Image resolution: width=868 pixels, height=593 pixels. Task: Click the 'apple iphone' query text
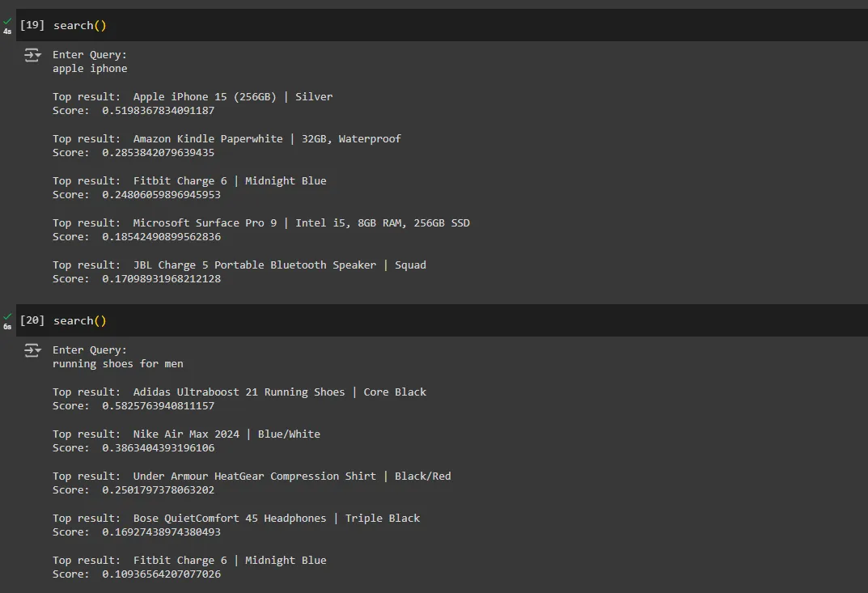tap(90, 69)
